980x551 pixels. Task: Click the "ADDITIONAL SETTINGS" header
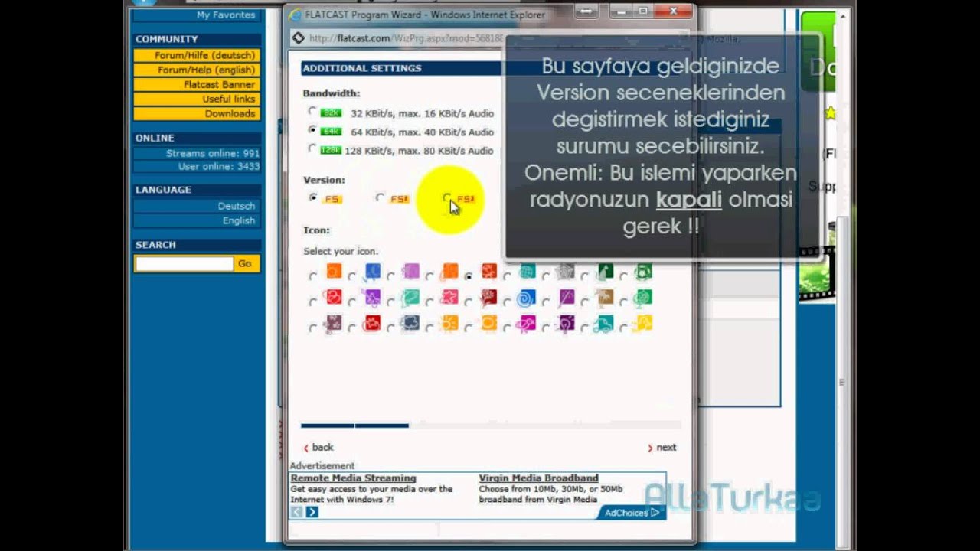coord(362,68)
